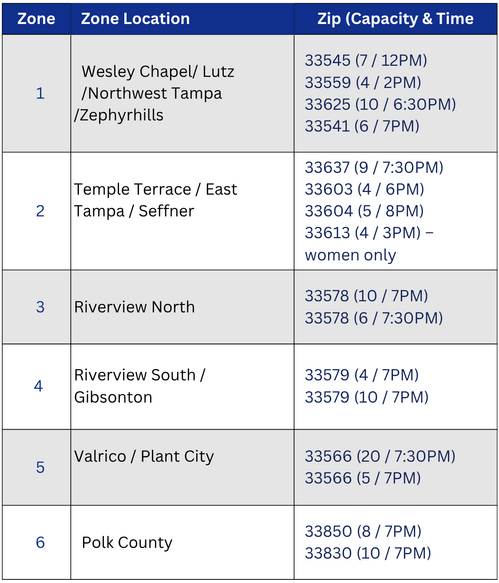Screen dimensions: 499x583
Task: Select zone number 1
Action: click(40, 93)
